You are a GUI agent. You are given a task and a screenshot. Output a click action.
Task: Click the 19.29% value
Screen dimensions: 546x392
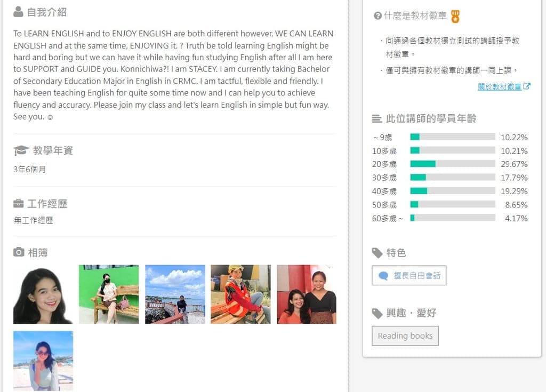514,191
